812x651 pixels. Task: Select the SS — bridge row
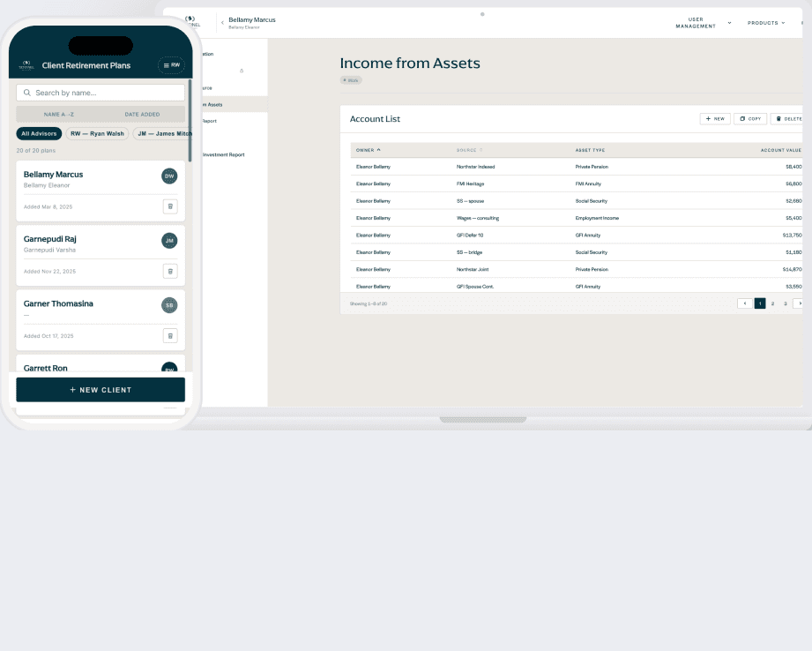(x=577, y=252)
